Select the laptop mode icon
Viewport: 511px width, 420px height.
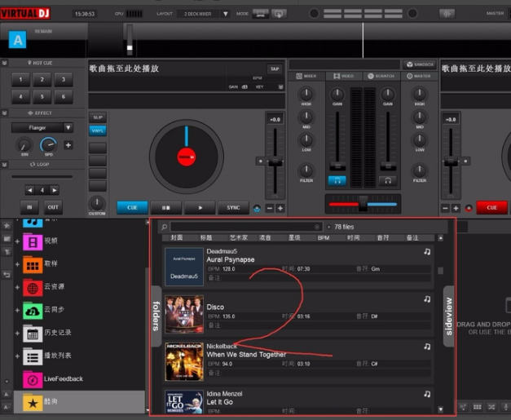(260, 14)
